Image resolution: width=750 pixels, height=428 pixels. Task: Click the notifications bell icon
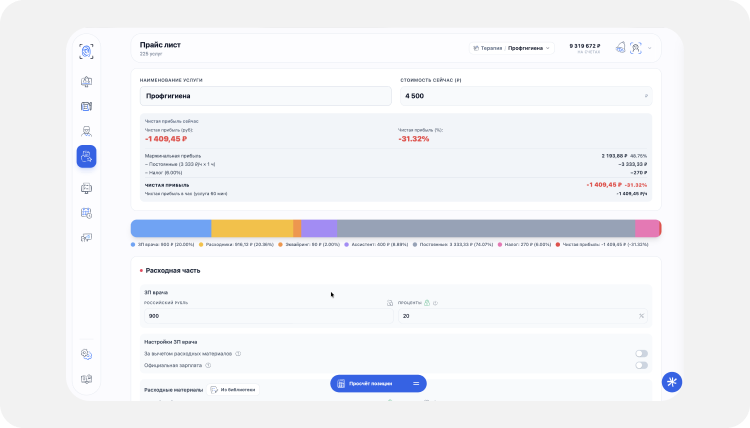coord(620,48)
